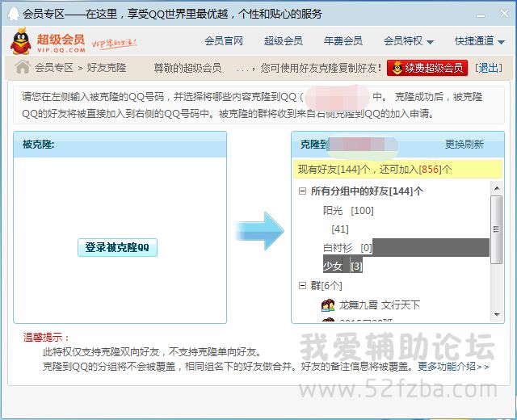Open the 年费会员 navigation item
The height and width of the screenshot is (420, 517).
pos(343,41)
